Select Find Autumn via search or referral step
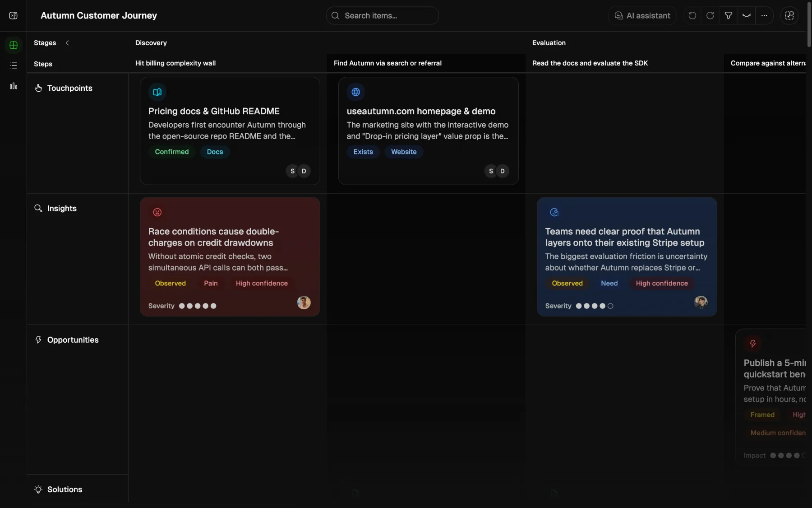This screenshot has width=812, height=508. (388, 63)
